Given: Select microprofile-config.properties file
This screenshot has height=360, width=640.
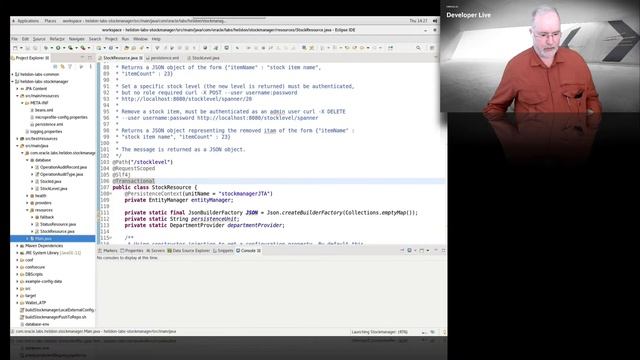Looking at the screenshot, I should pos(60,117).
